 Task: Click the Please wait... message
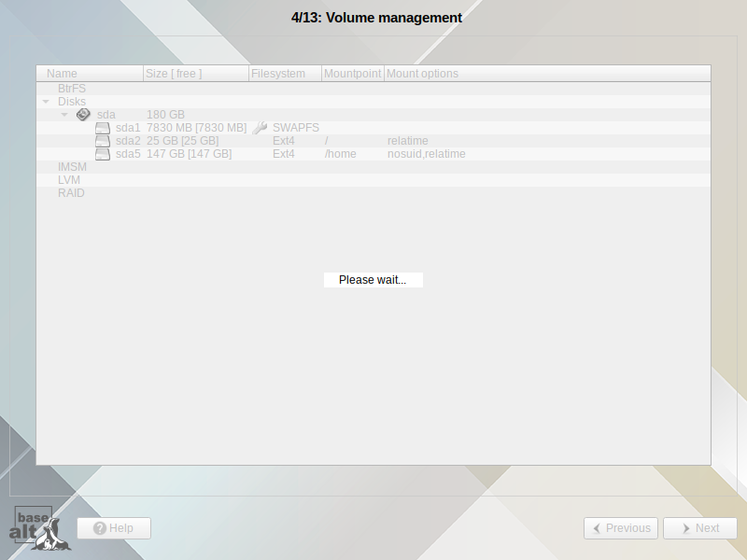point(373,280)
